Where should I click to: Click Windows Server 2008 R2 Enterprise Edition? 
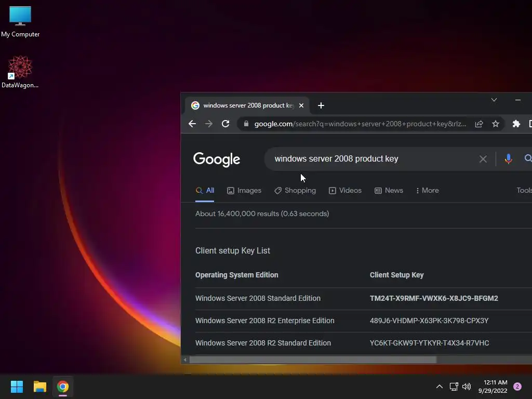point(264,321)
